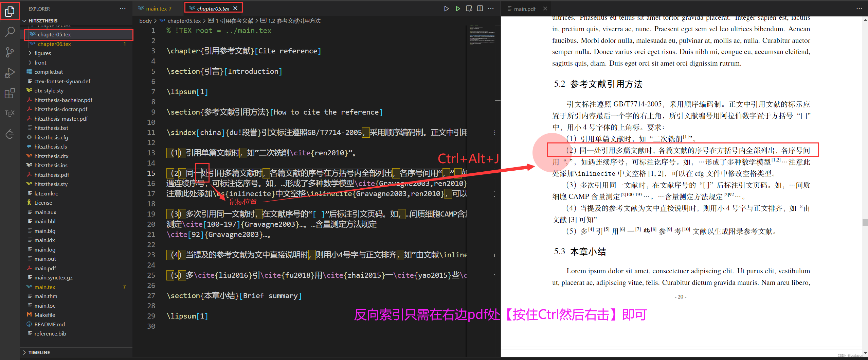This screenshot has height=360, width=868.
Task: Switch to the main.pdf tab
Action: pos(526,8)
